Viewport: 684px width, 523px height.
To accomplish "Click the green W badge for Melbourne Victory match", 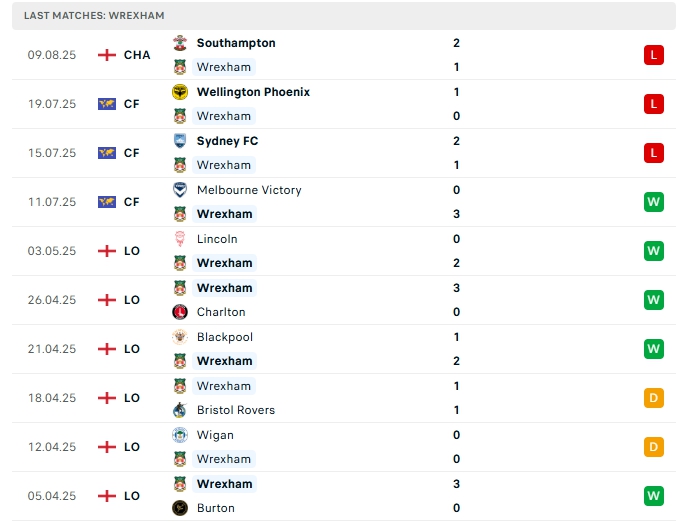I will (x=654, y=202).
